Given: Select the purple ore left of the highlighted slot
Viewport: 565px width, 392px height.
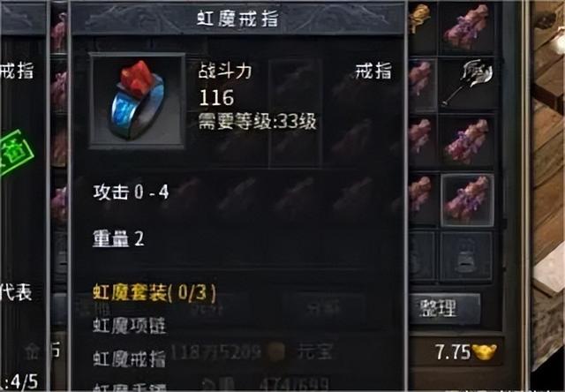Looking at the screenshot, I should coord(421,198).
